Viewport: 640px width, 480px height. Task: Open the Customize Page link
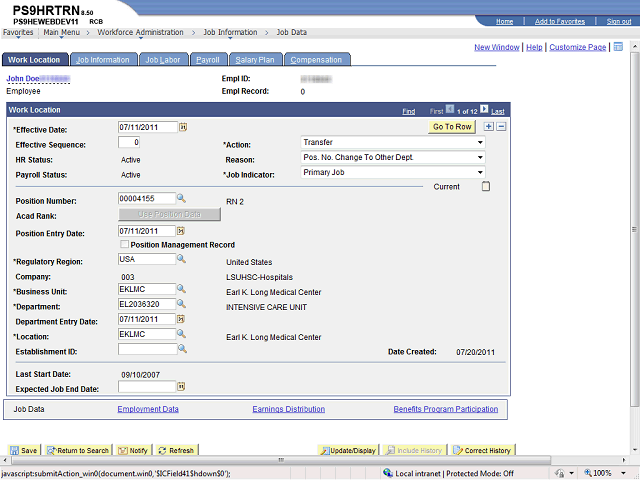(578, 47)
